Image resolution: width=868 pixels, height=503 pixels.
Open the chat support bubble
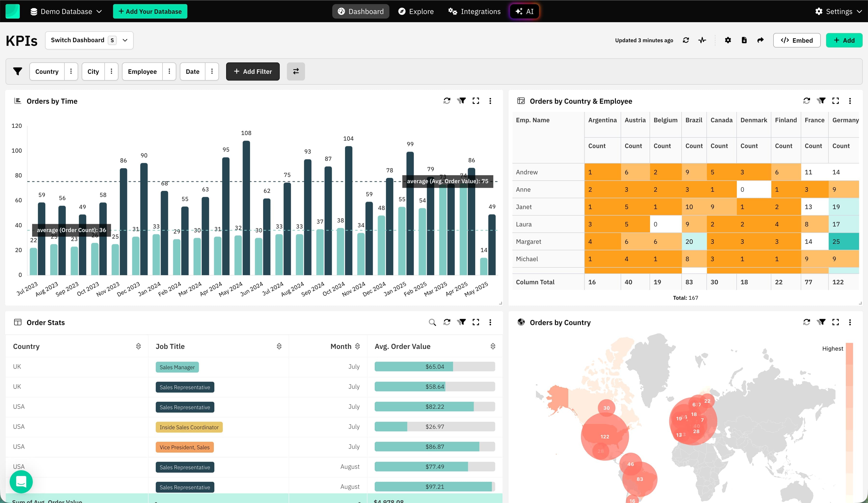[21, 481]
